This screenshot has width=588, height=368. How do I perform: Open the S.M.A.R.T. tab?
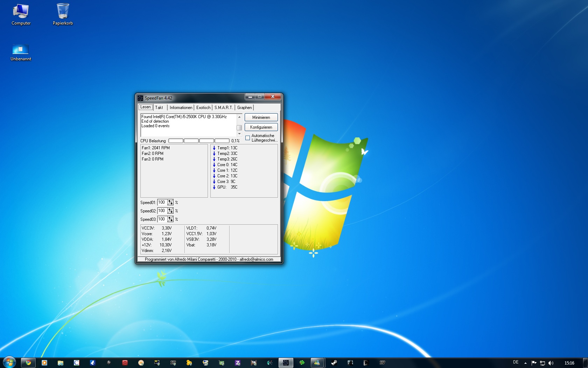[x=224, y=108]
